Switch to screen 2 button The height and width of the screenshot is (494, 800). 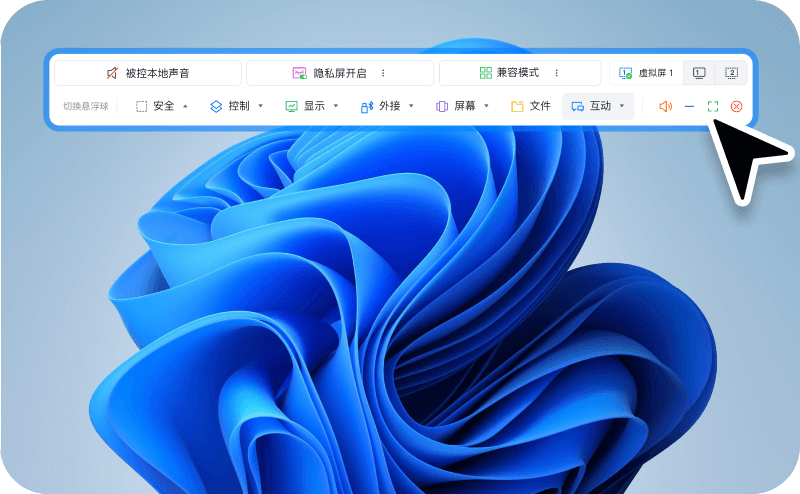point(731,73)
